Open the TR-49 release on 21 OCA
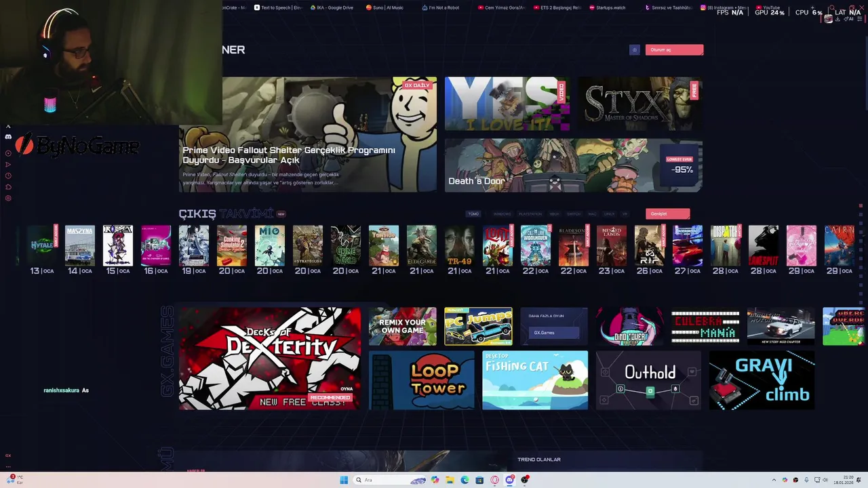The height and width of the screenshot is (488, 868). click(x=460, y=245)
